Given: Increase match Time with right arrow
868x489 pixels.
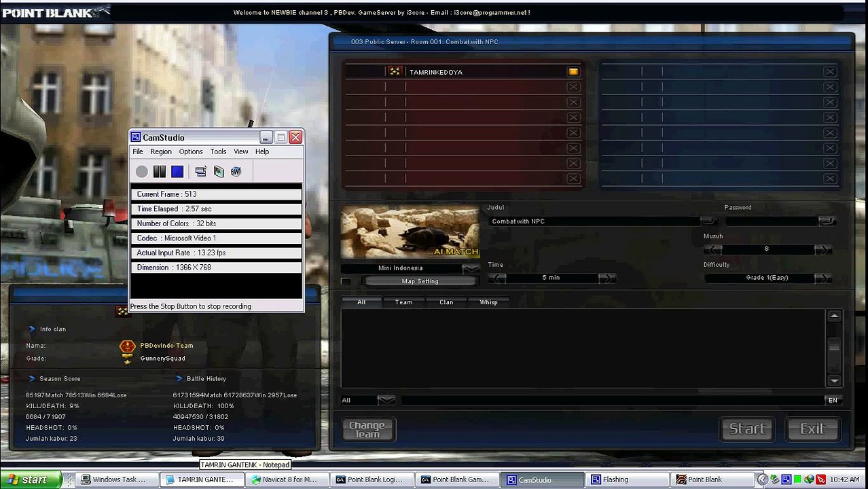Looking at the screenshot, I should coord(607,278).
